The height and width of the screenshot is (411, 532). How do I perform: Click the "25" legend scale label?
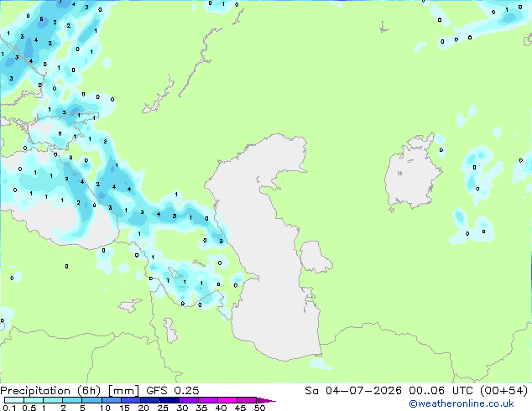[x=163, y=408]
